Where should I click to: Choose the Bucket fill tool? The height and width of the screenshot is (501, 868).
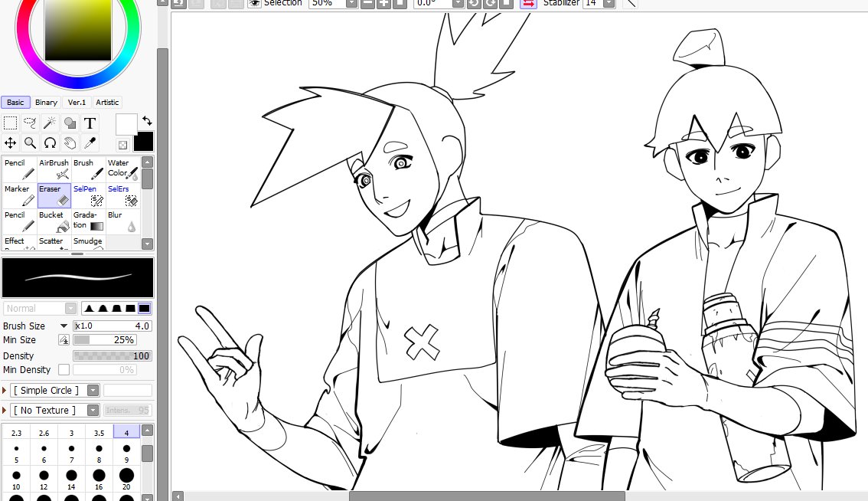[x=54, y=221]
